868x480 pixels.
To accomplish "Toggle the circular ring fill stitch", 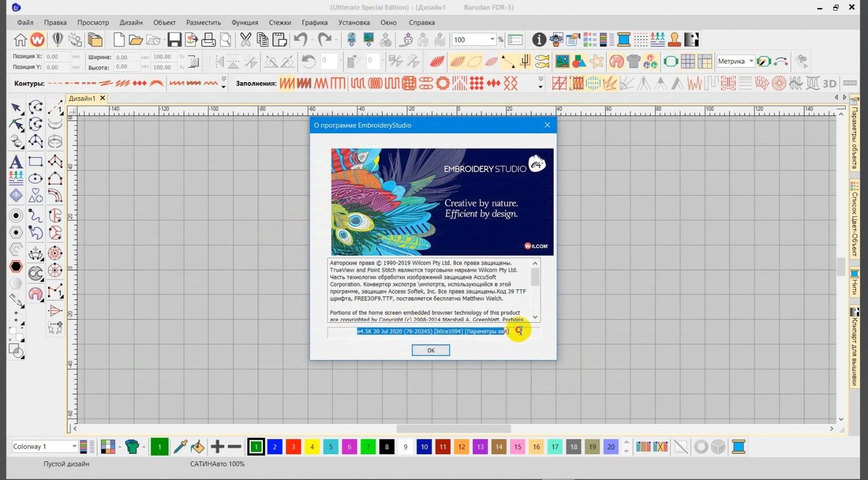I will (443, 83).
